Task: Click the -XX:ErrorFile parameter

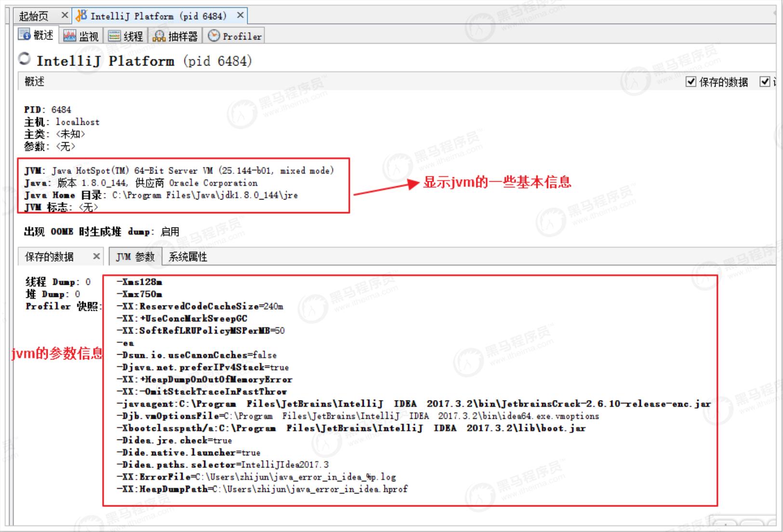Action: (256, 477)
